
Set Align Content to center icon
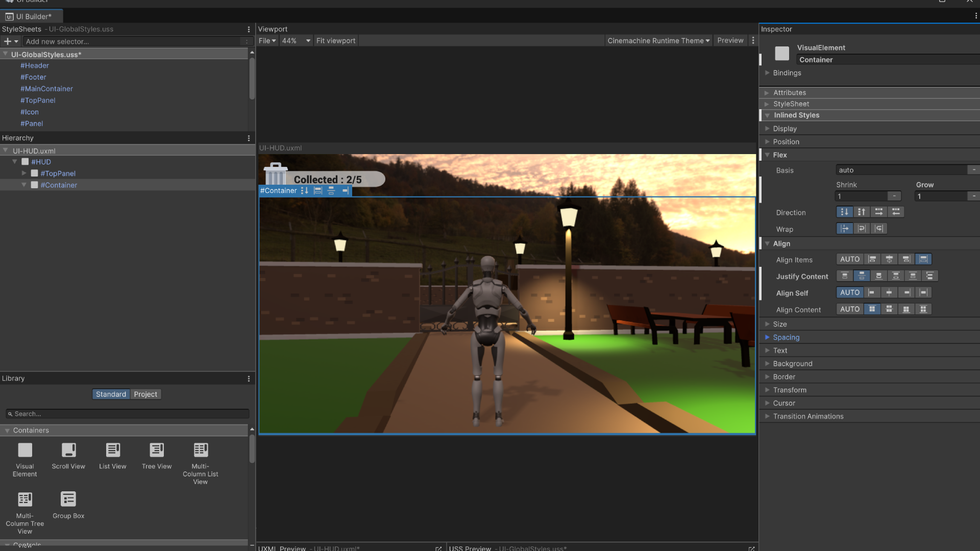pos(889,309)
